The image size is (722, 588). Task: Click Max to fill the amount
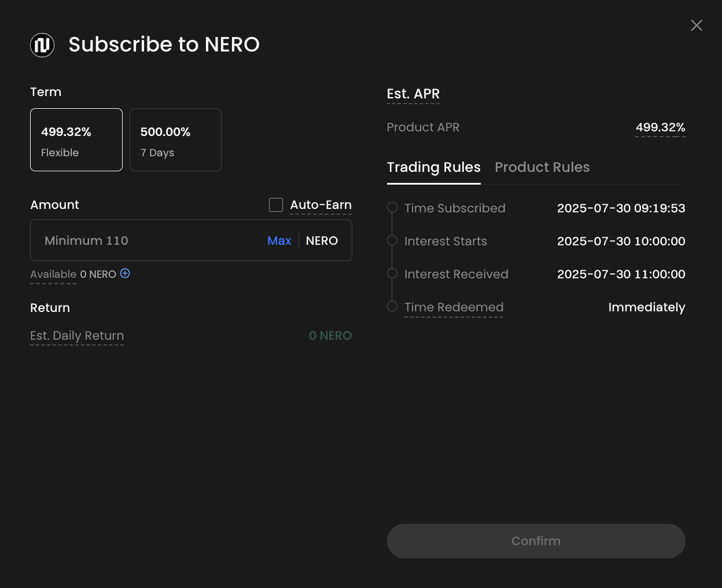pyautogui.click(x=279, y=241)
